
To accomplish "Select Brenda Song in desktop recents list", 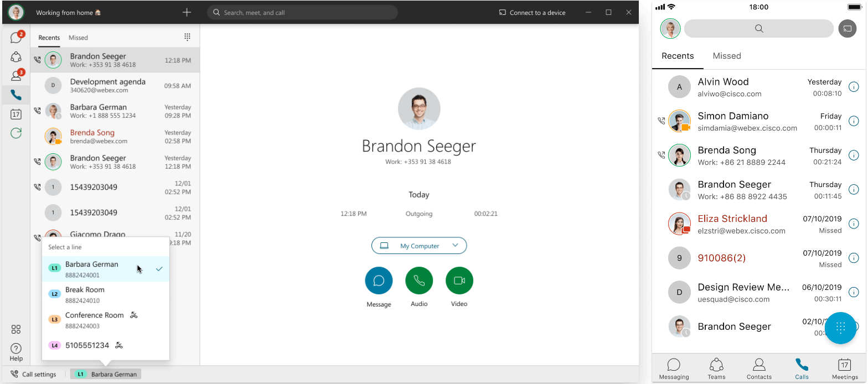I will 115,137.
